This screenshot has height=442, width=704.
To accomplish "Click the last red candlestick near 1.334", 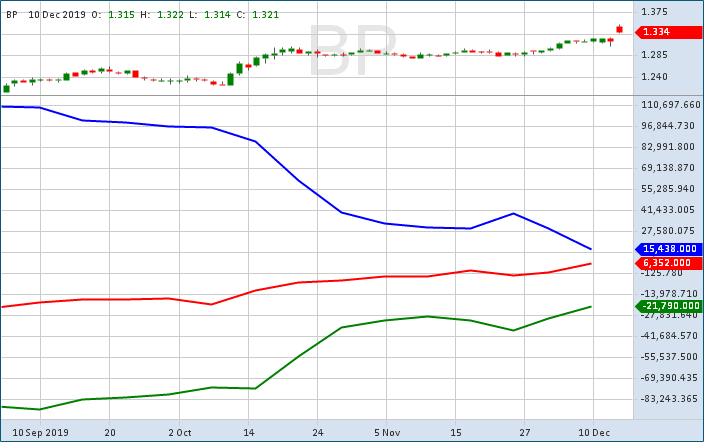I will pyautogui.click(x=620, y=30).
